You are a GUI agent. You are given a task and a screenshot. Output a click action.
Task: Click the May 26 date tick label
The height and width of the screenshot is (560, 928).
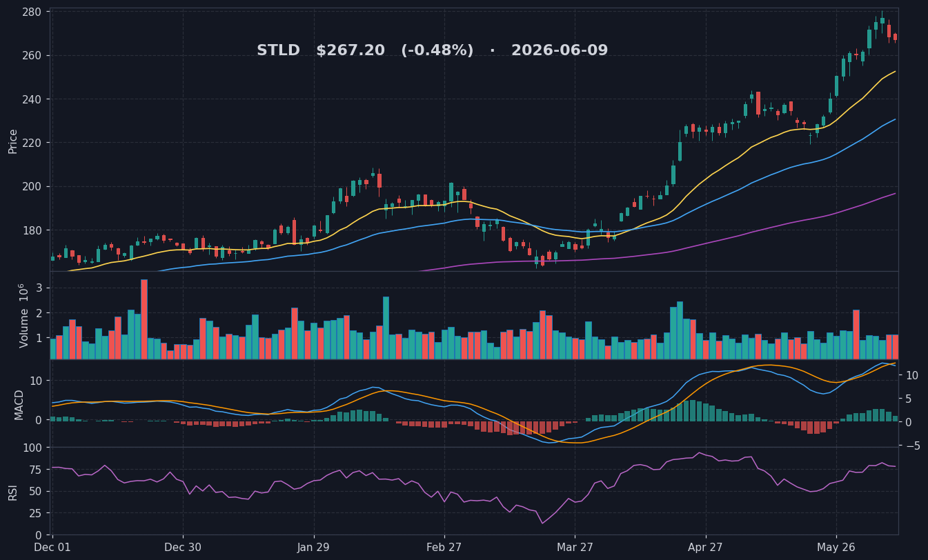click(836, 548)
